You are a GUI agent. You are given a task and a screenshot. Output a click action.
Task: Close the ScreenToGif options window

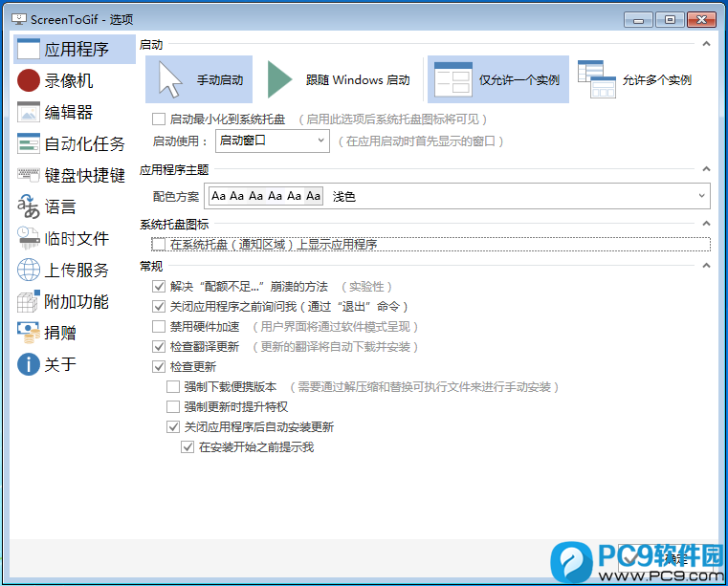coord(701,20)
